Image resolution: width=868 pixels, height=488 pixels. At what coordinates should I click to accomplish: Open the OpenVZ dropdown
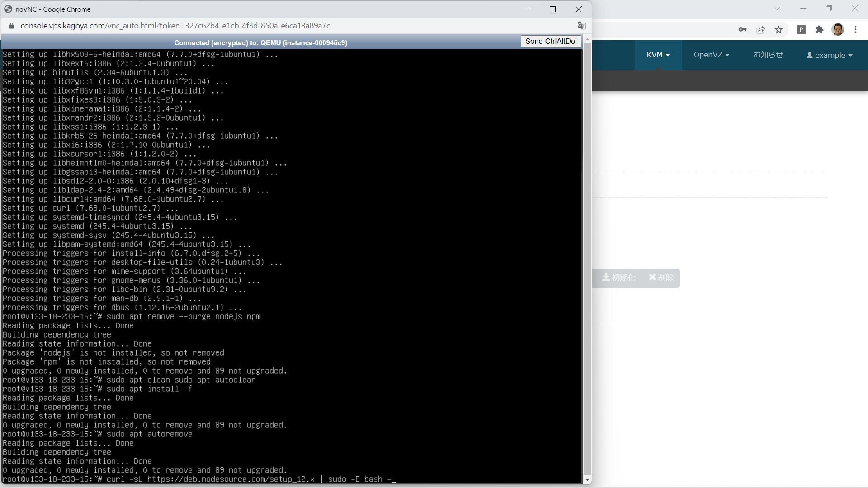(x=711, y=55)
